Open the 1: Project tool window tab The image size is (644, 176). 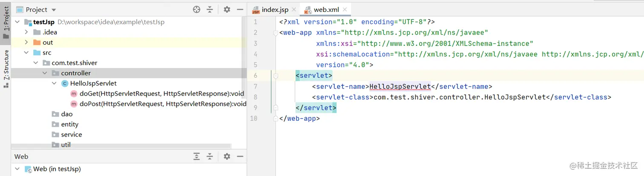[x=6, y=23]
